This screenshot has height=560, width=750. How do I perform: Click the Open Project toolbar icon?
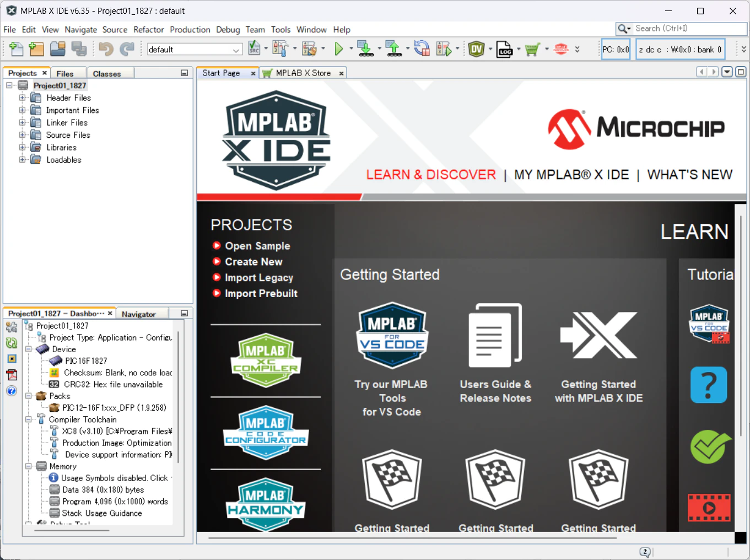58,49
